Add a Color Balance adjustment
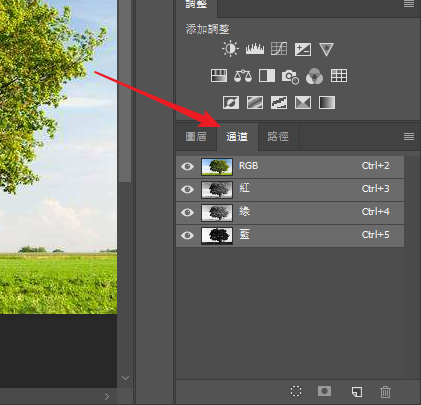 point(243,76)
